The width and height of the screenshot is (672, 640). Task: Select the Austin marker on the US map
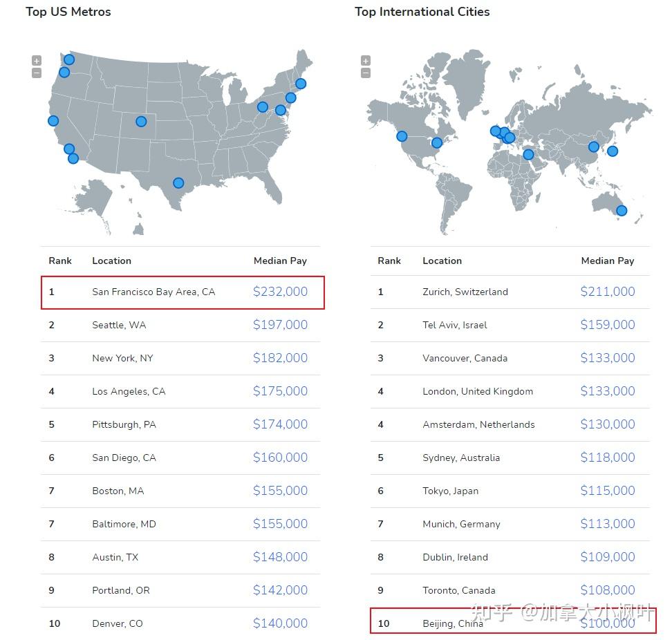tap(178, 183)
